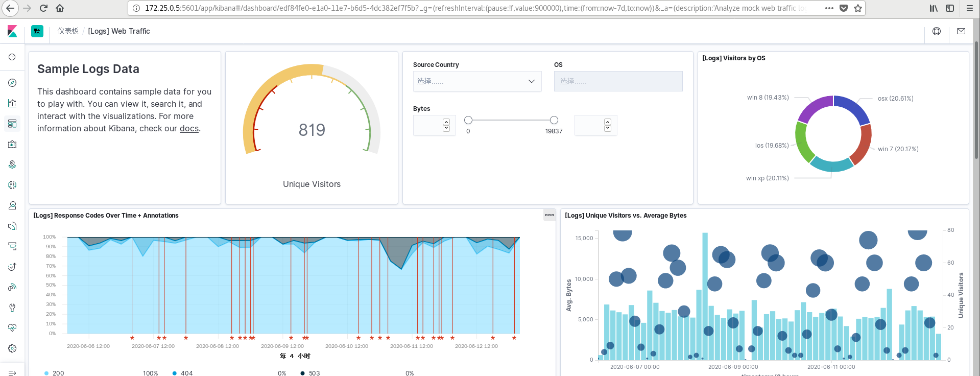
Task: Open the Uptime app in side nav
Action: click(12, 267)
